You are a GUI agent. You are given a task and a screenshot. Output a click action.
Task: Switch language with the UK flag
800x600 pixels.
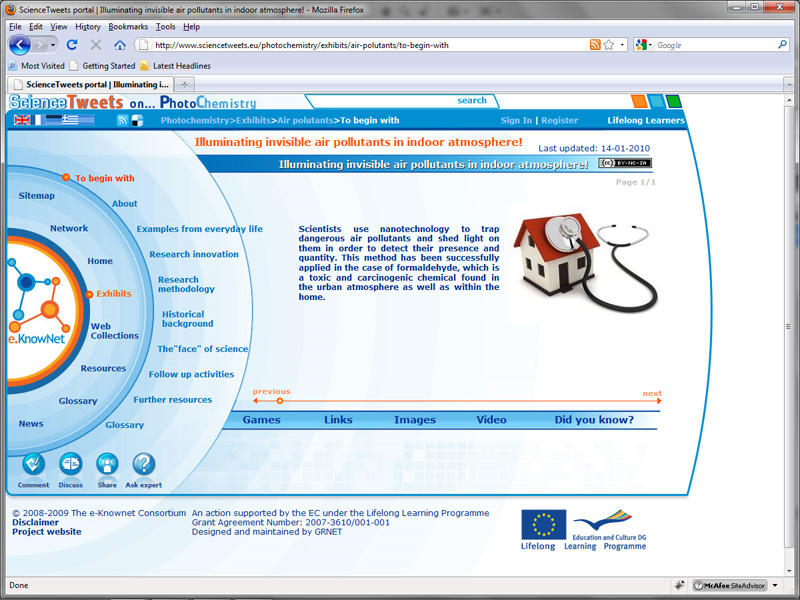(22, 120)
